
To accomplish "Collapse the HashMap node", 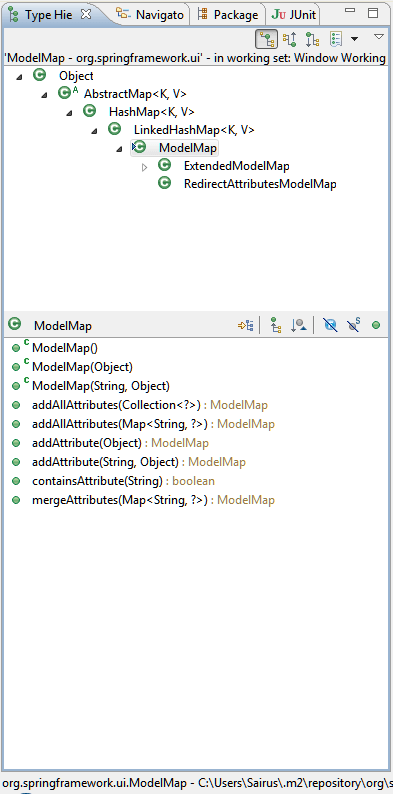I will coord(69,114).
